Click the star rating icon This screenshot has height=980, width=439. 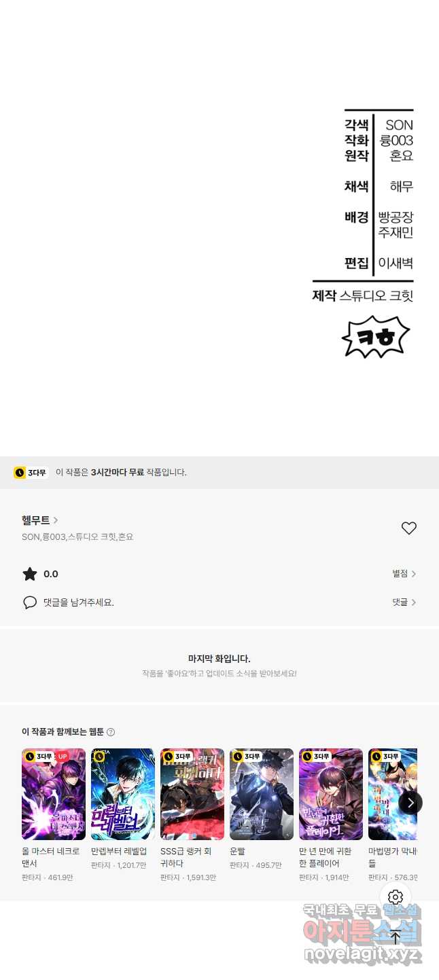[x=30, y=574]
